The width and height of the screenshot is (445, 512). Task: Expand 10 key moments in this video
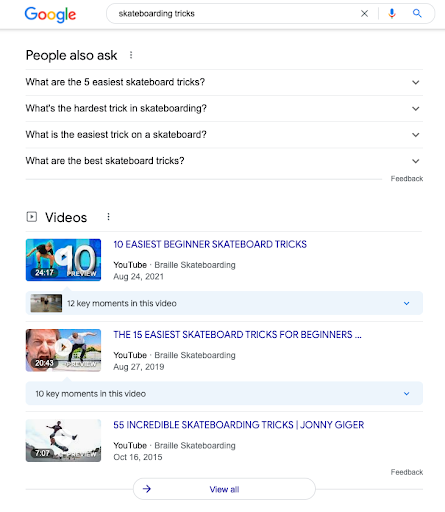(x=224, y=394)
